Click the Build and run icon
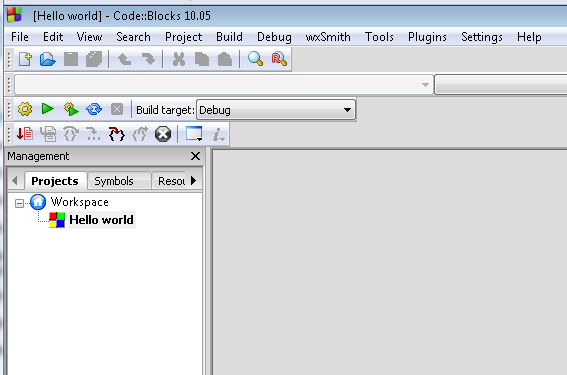 pyautogui.click(x=71, y=109)
